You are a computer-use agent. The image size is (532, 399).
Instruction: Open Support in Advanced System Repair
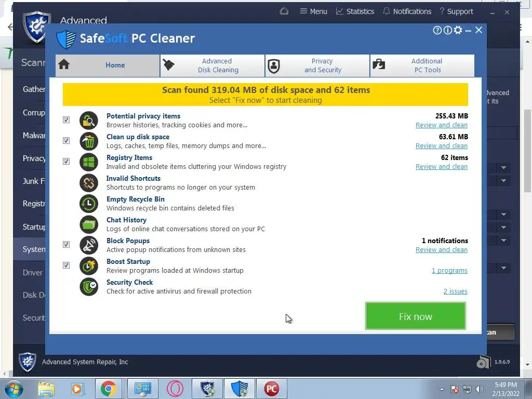point(456,11)
